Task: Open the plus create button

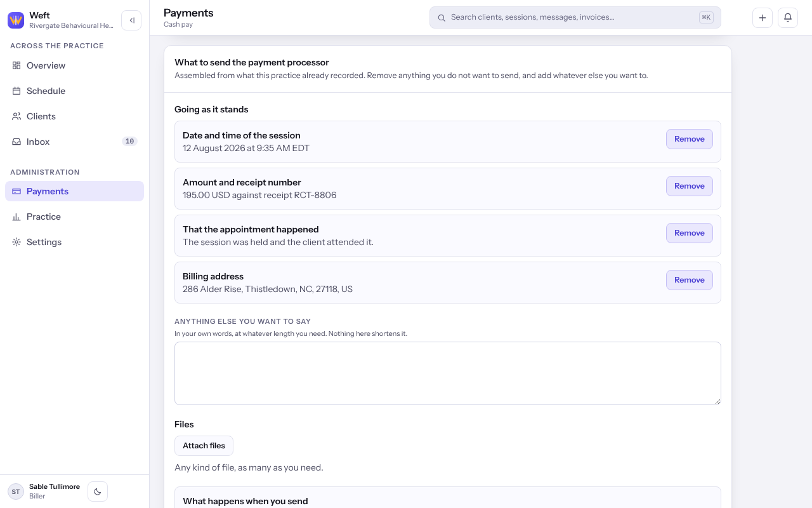Action: [763, 18]
